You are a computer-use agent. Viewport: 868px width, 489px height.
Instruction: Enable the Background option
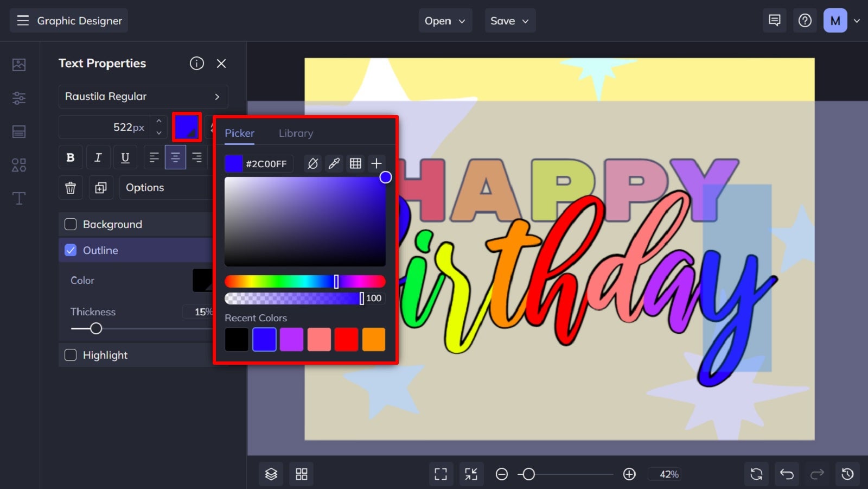point(71,224)
